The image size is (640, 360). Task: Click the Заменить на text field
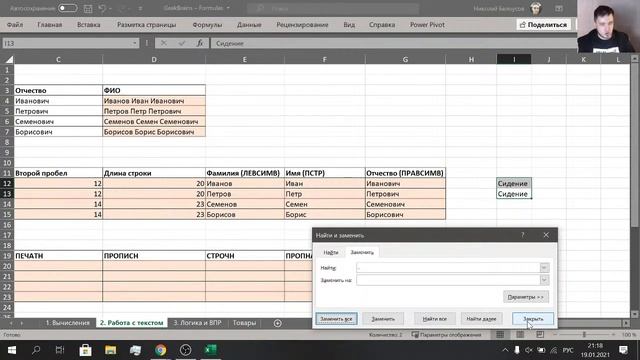[x=448, y=280]
